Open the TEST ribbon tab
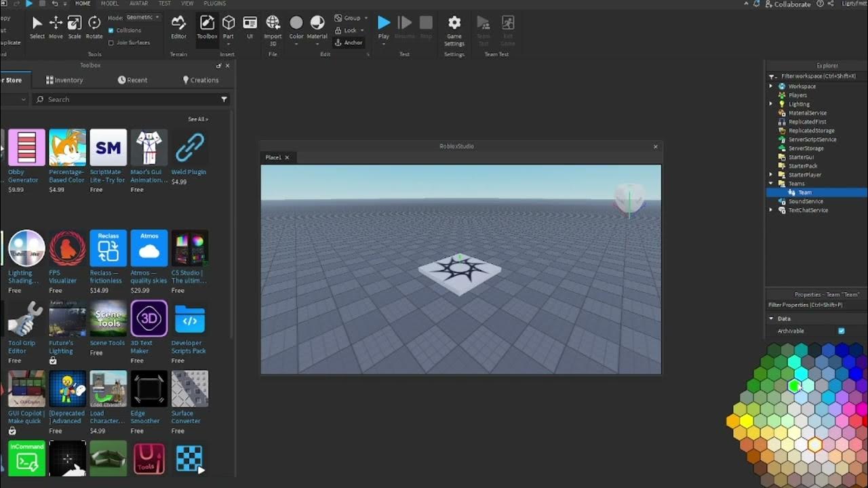Screen dimensions: 868x488 165,3
